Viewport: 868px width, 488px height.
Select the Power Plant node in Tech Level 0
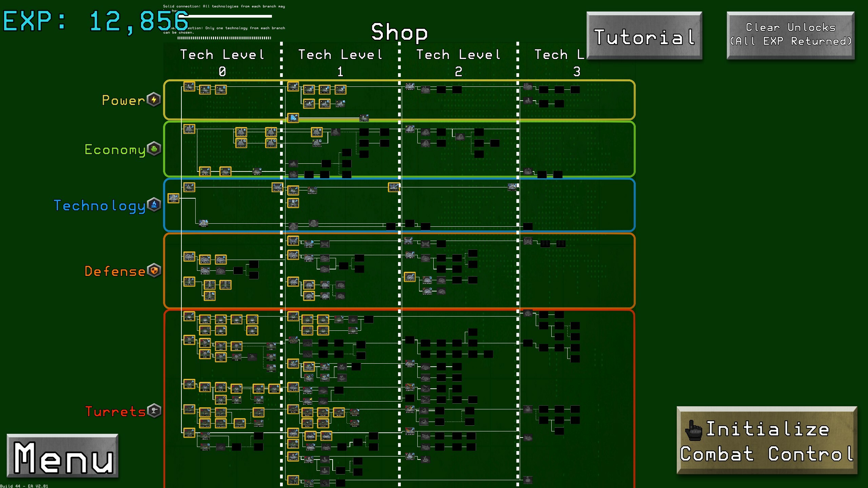coord(189,87)
